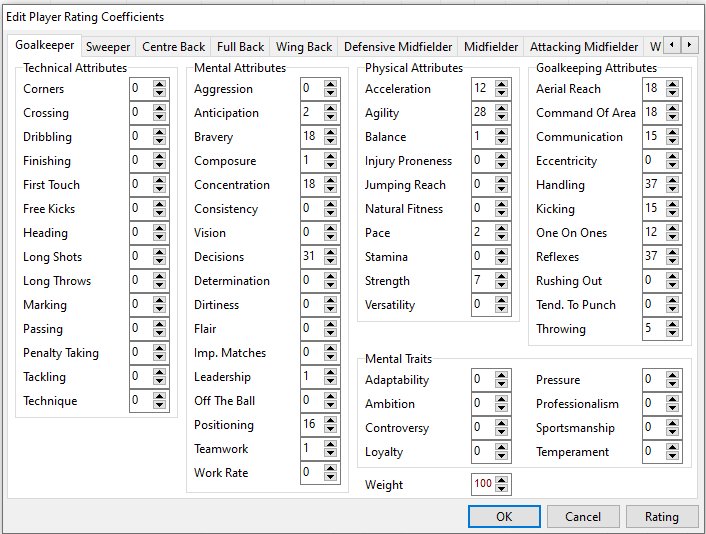
Task: Increase the Positioning spinner value
Action: point(330,420)
